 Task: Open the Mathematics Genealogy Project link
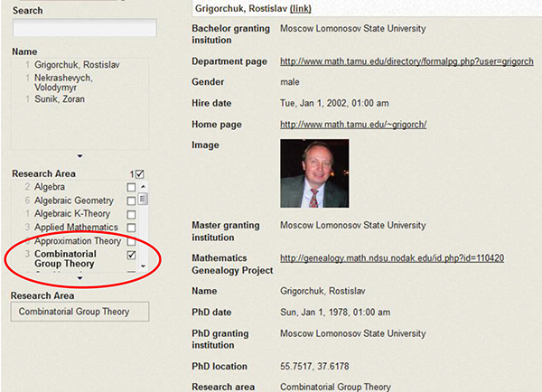pyautogui.click(x=392, y=257)
